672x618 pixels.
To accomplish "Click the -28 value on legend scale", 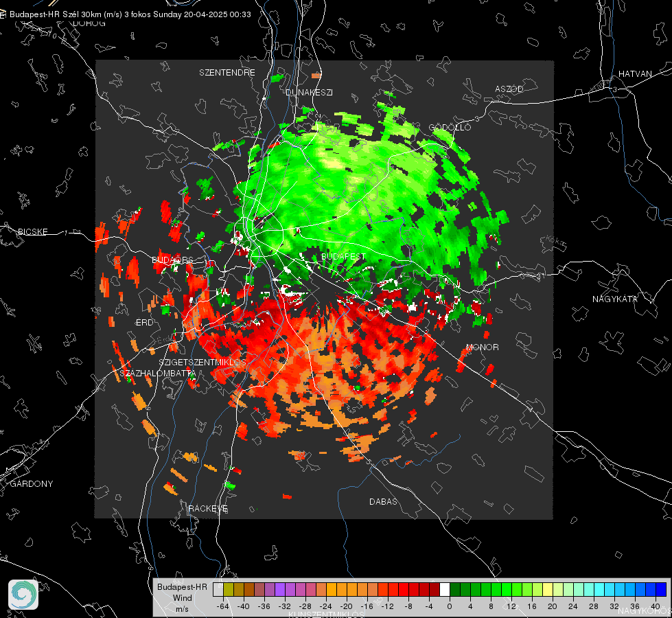I will click(x=305, y=606).
